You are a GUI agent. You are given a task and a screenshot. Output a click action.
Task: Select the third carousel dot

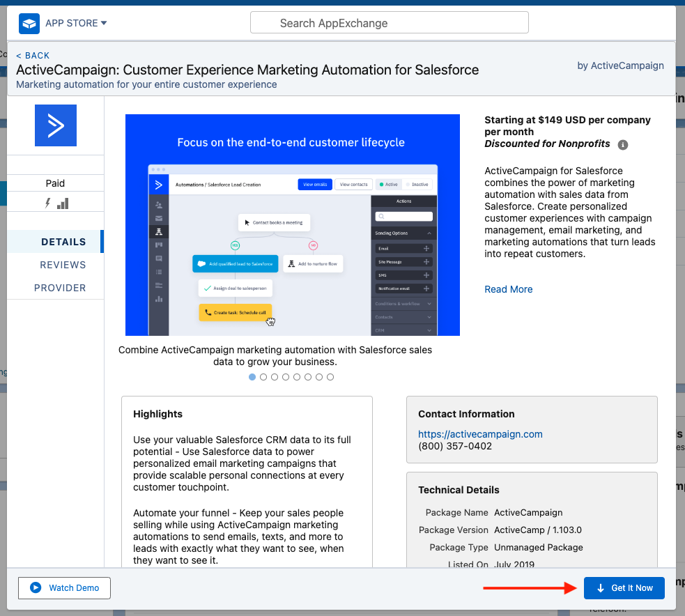275,377
